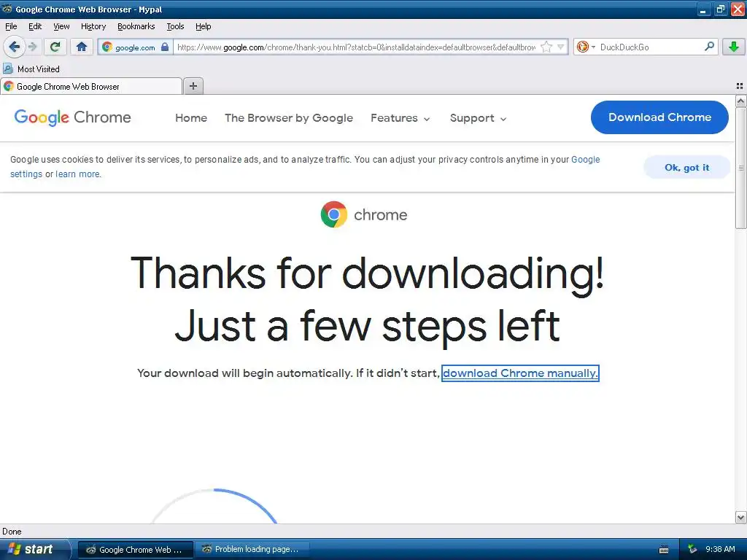Switch to Google Chrome Web taskbar item
This screenshot has height=560, width=747.
click(x=135, y=550)
